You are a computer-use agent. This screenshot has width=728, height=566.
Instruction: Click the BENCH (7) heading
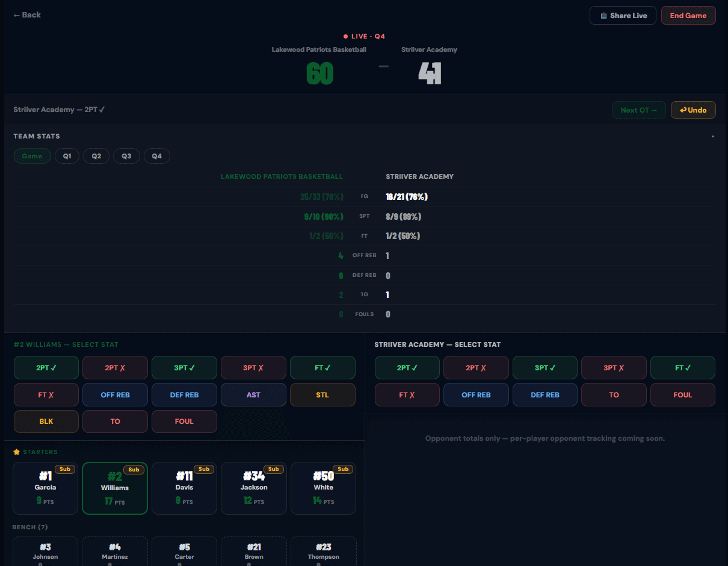30,527
